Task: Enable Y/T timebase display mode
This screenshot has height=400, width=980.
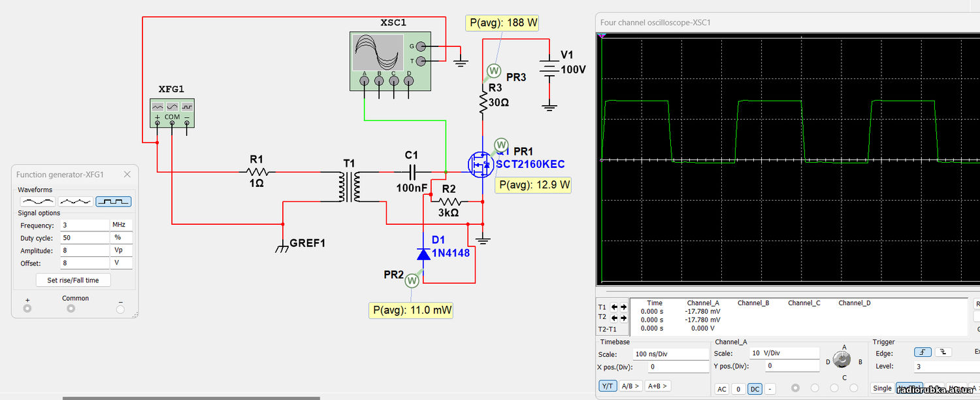Action: [608, 386]
